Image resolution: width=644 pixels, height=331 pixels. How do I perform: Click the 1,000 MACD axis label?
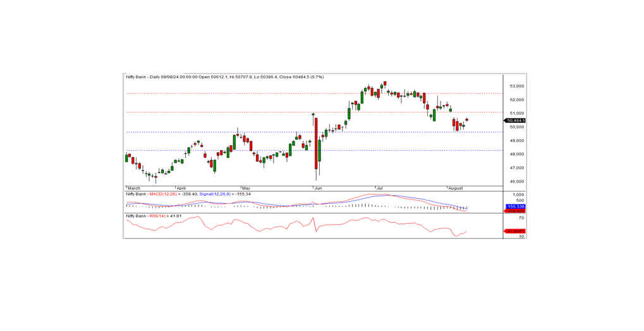(x=518, y=194)
